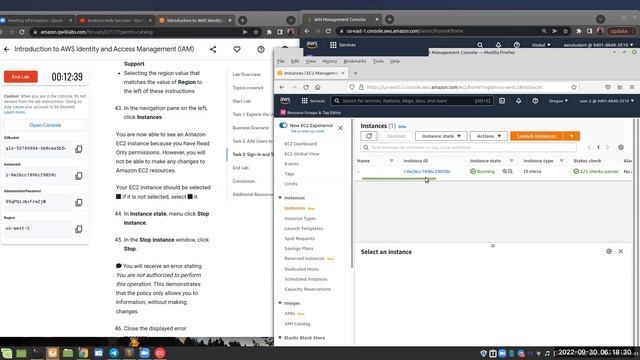Sort by the Name column arrow
Screen dimensions: 640x360
(391, 161)
